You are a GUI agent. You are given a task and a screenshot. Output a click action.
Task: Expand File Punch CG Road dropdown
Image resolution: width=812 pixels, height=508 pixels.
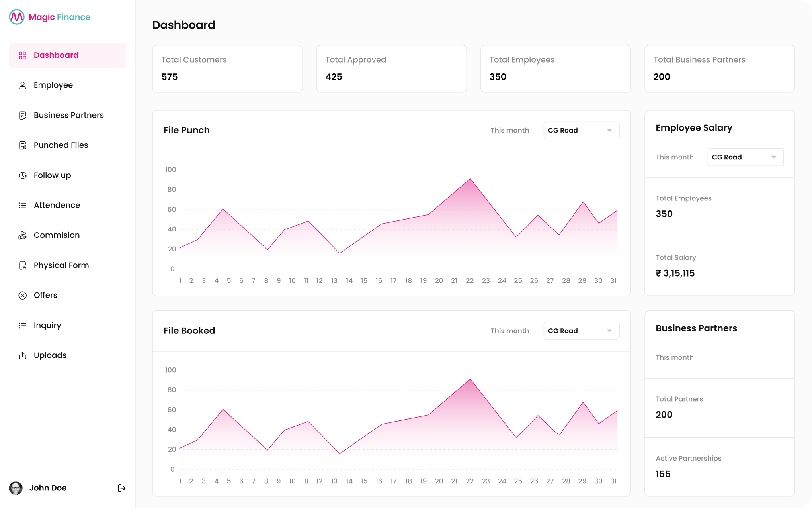[x=581, y=130]
